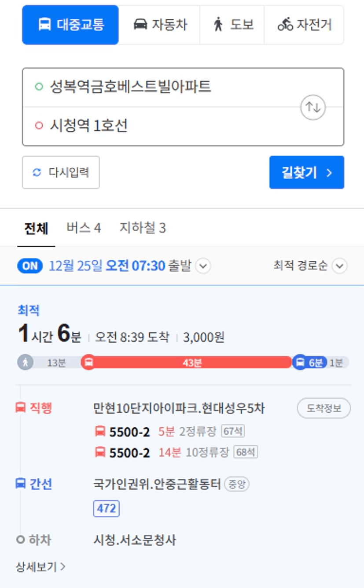Click the blue bus icon at 6분 segment

[300, 362]
